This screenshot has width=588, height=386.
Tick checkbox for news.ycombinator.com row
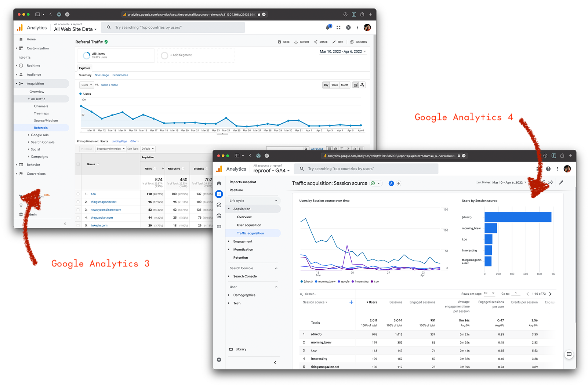78,210
